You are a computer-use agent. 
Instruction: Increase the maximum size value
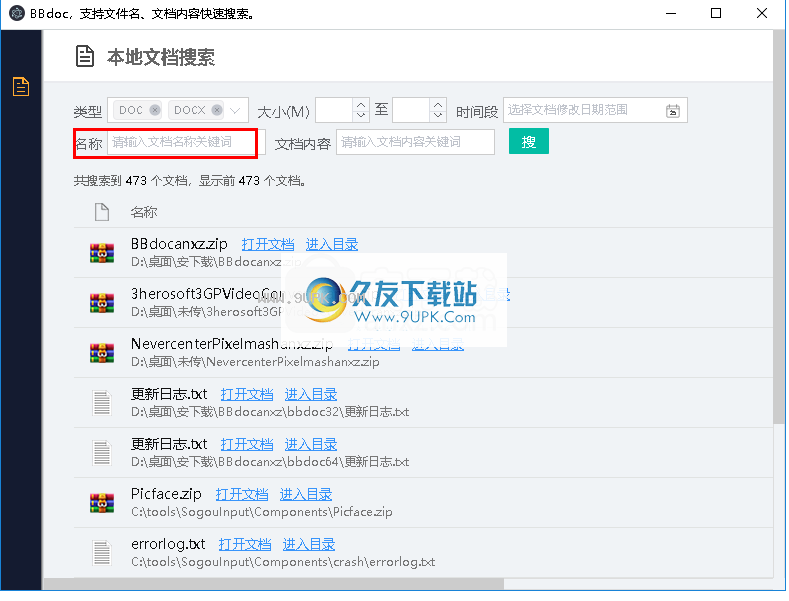coord(438,105)
